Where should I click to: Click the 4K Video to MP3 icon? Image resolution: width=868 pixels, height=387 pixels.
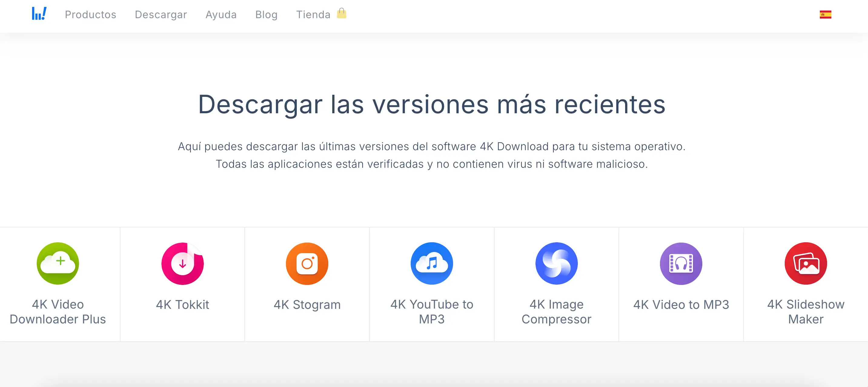(681, 263)
